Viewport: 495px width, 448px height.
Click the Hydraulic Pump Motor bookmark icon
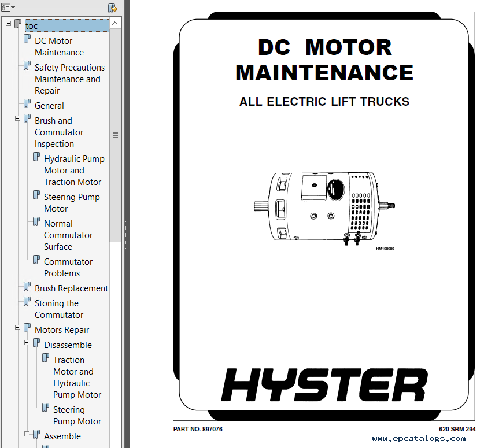pos(36,157)
